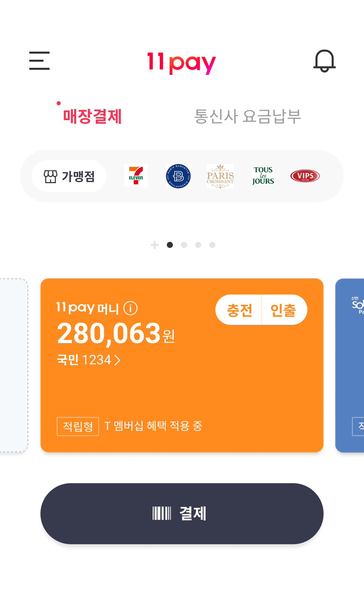
Task: Select the Tous les Jours logo
Action: click(x=263, y=176)
